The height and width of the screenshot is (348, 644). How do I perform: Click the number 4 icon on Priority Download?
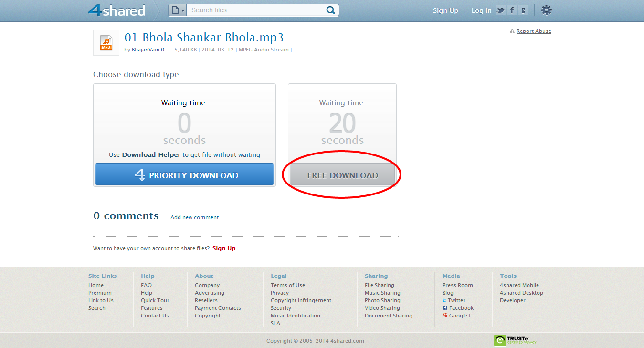tap(139, 174)
